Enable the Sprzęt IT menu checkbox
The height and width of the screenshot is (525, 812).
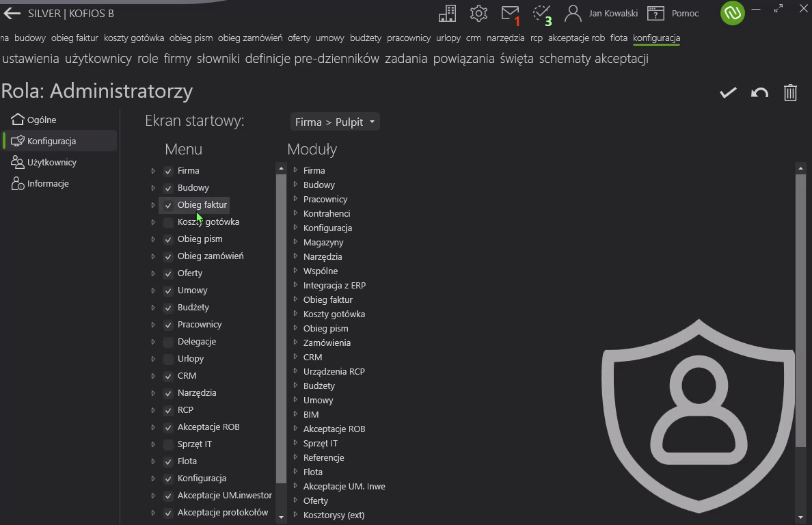pos(167,444)
